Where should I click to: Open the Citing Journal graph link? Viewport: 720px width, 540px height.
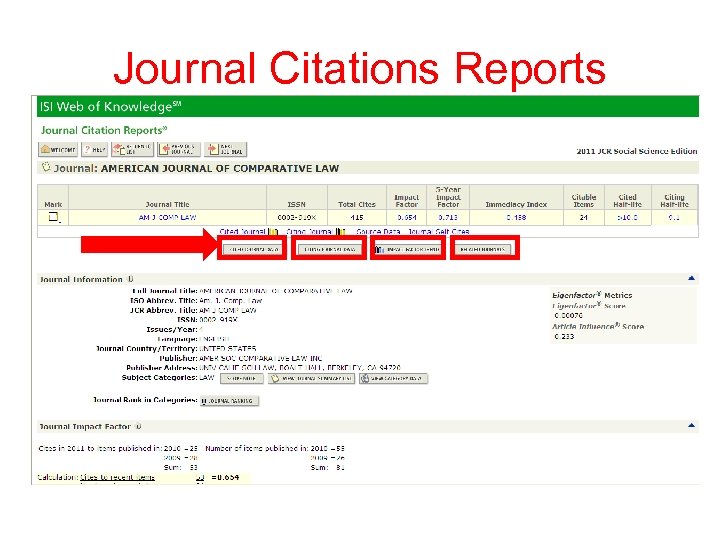pyautogui.click(x=315, y=231)
